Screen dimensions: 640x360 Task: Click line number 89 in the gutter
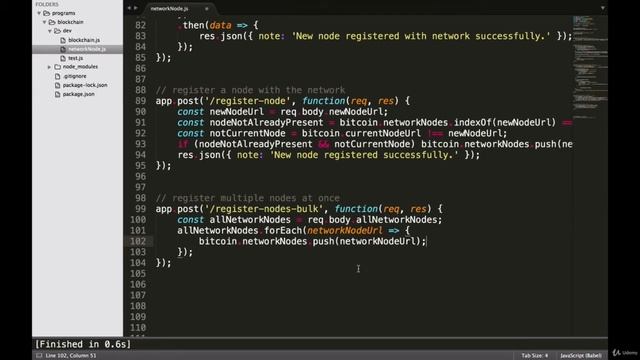coord(140,101)
